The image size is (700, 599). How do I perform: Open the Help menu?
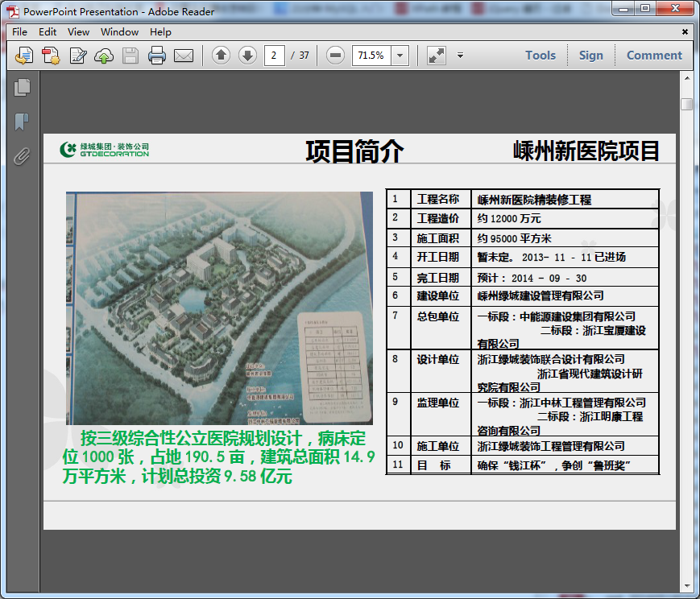pos(160,31)
